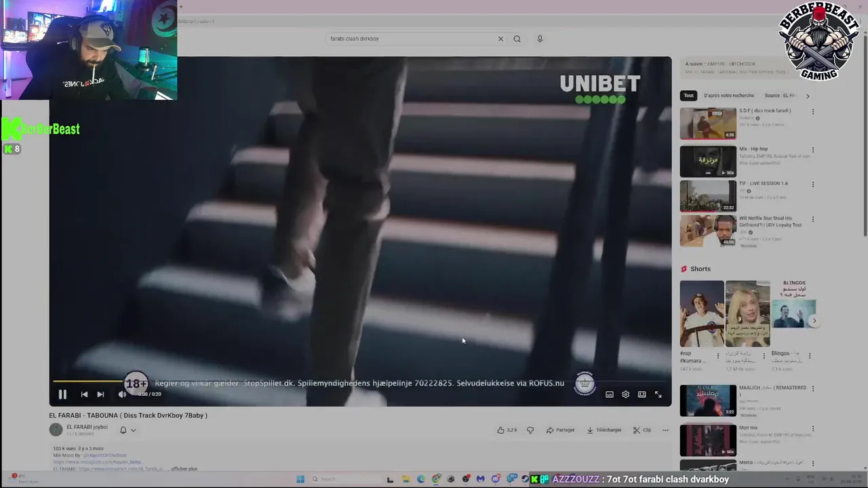Open File Explorer on the taskbar
This screenshot has height=488, width=868.
[406, 479]
